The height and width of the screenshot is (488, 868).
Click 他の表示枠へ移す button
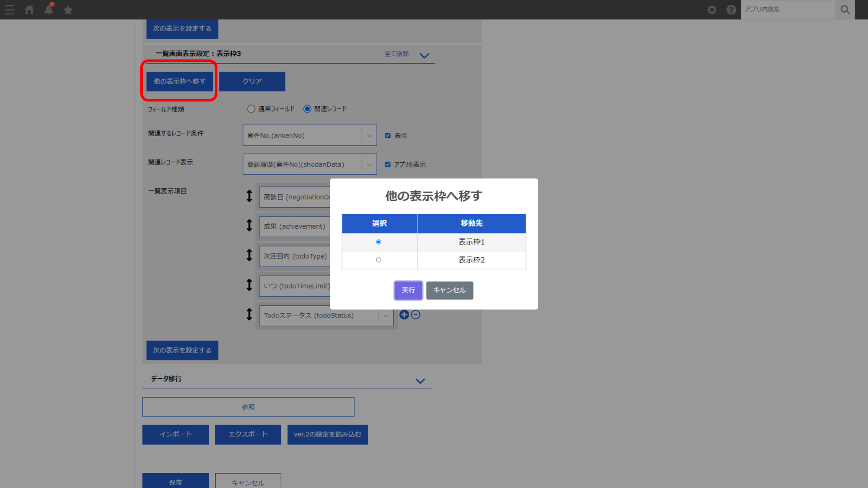coord(179,82)
